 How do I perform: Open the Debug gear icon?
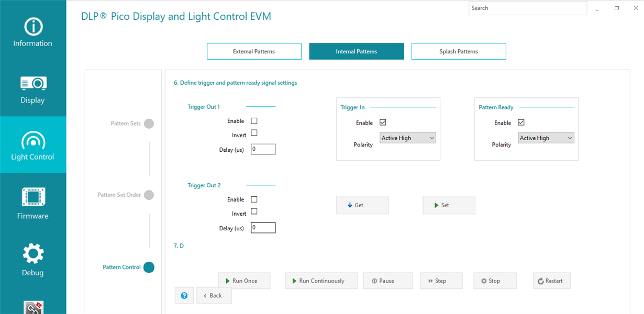click(x=33, y=254)
